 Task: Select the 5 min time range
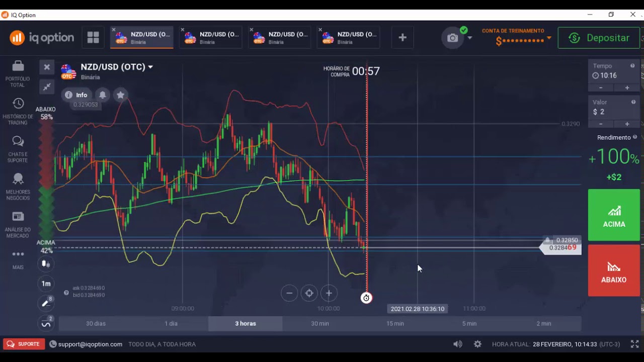[x=469, y=324]
